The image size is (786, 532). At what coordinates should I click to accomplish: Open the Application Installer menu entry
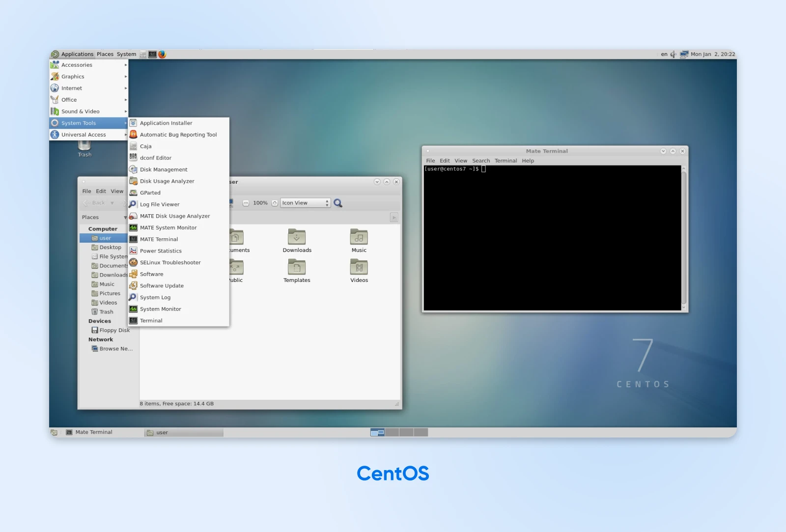pyautogui.click(x=178, y=123)
